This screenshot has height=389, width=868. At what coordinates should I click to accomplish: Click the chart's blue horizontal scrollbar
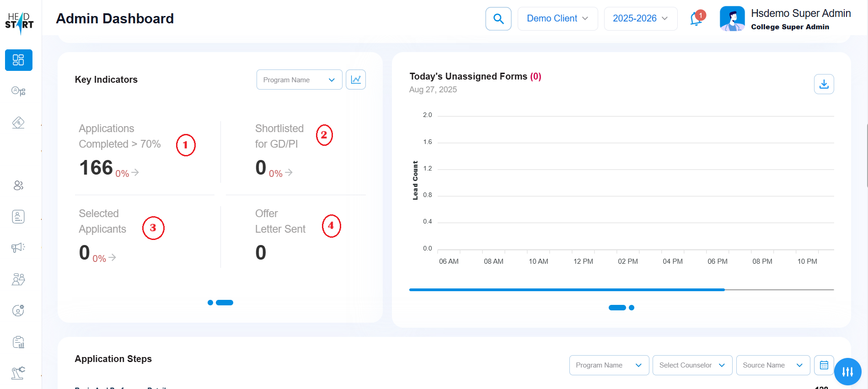pos(567,290)
